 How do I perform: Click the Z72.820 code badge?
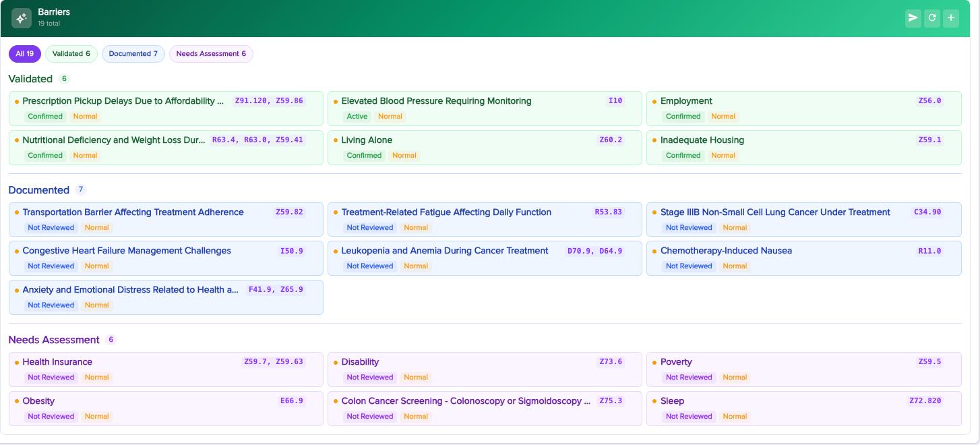pos(925,401)
